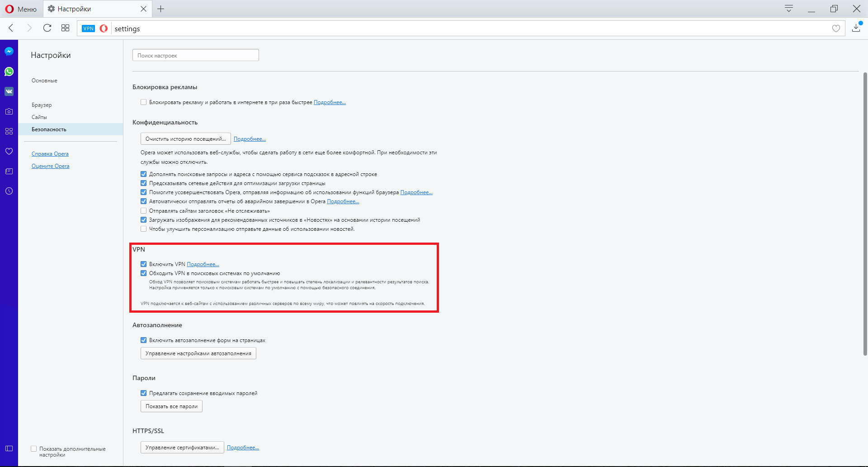The height and width of the screenshot is (467, 868).
Task: Select the Основные settings section
Action: point(44,80)
